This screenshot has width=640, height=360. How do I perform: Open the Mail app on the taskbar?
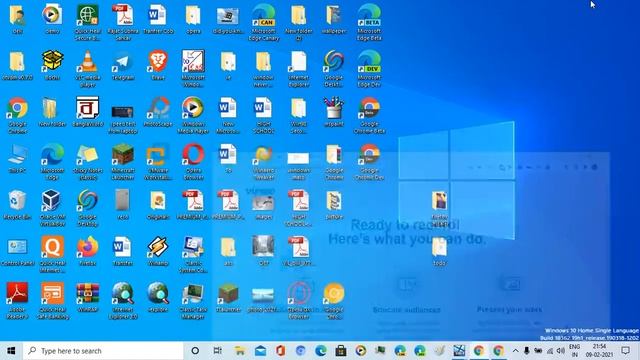(x=260, y=351)
